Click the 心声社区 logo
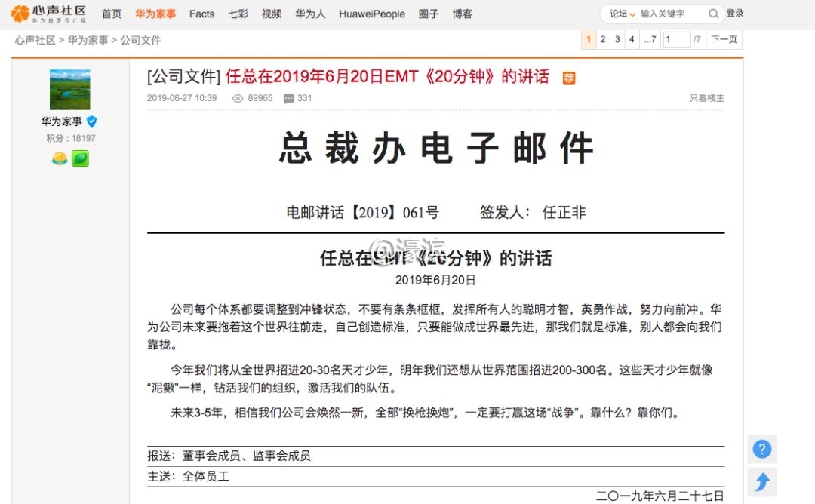The image size is (815, 504). (49, 14)
